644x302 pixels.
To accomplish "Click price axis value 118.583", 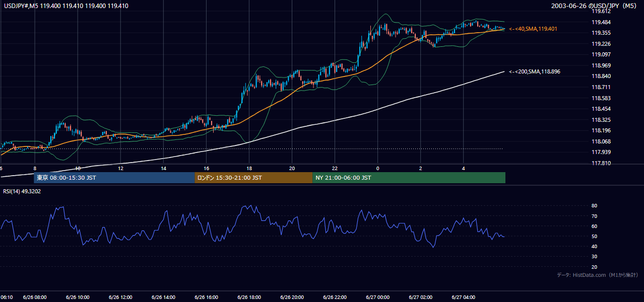I will pyautogui.click(x=602, y=98).
